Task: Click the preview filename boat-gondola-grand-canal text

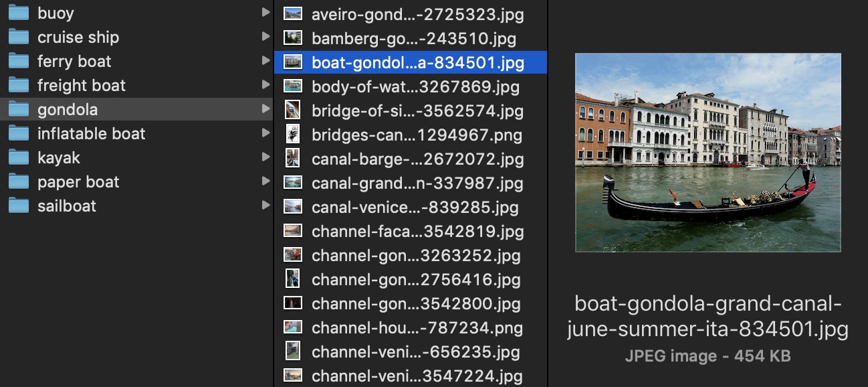Action: tap(708, 305)
